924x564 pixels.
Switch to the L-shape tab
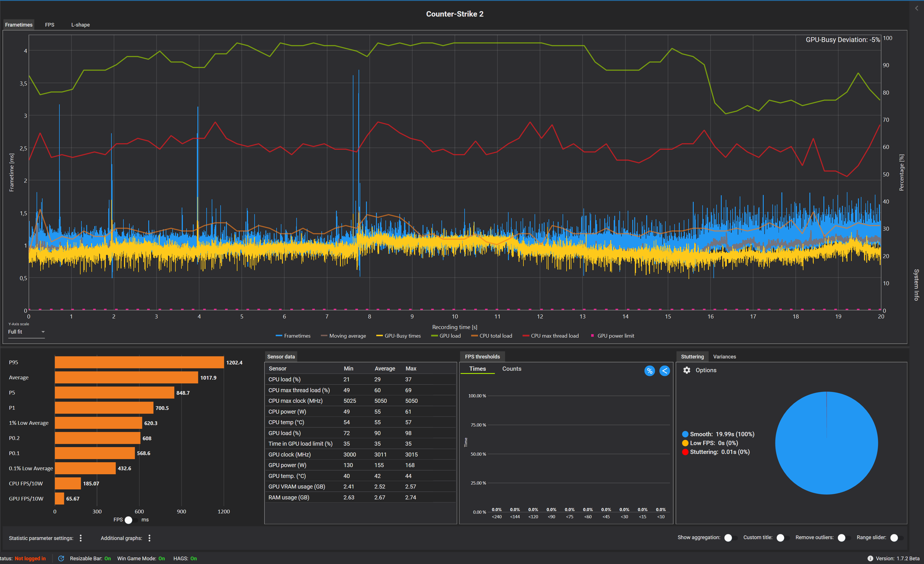tap(80, 25)
